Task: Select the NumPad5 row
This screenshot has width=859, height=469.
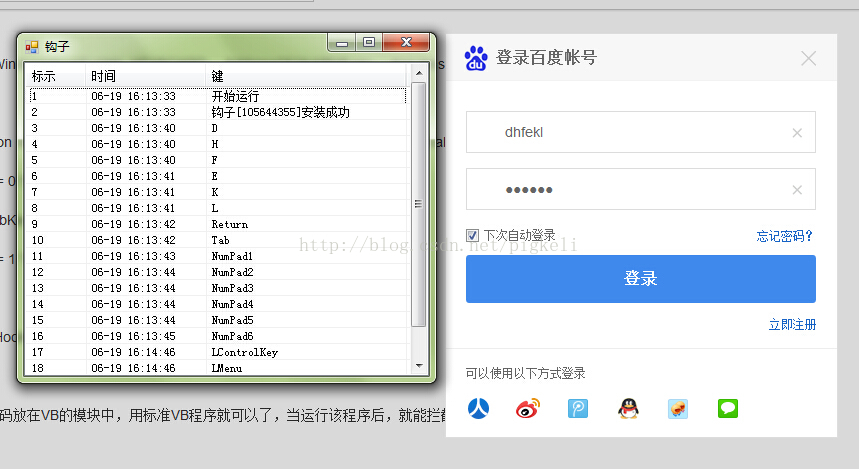Action: [x=217, y=320]
